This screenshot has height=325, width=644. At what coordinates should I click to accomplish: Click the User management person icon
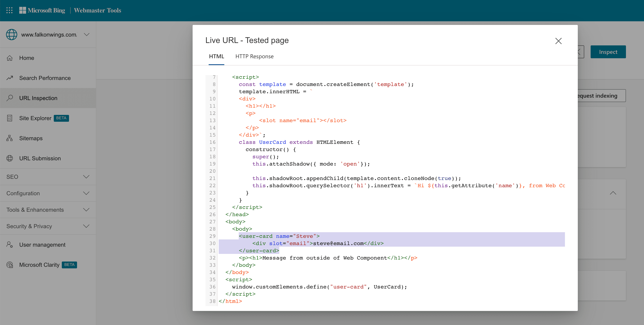(x=10, y=245)
